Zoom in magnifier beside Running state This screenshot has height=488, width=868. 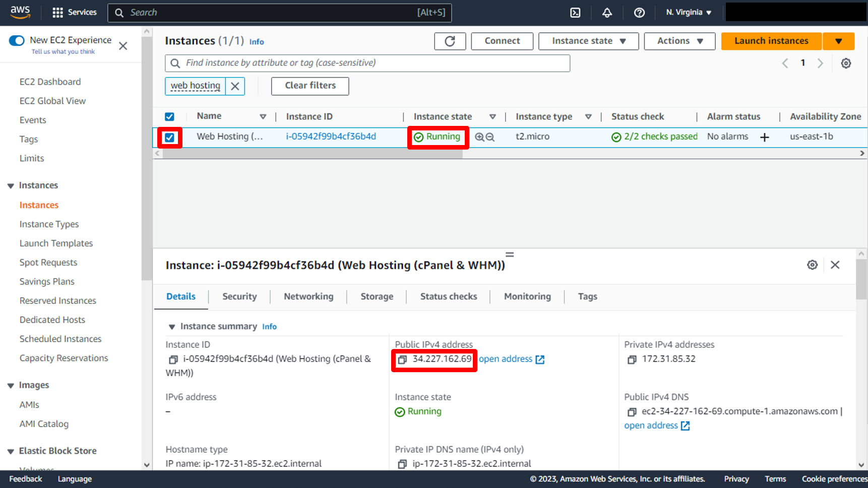click(479, 137)
